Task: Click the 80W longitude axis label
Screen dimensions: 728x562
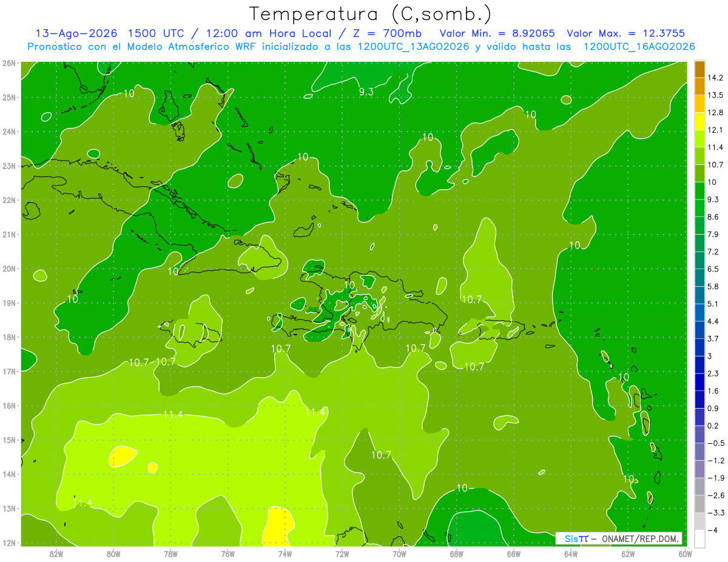Action: pyautogui.click(x=113, y=554)
